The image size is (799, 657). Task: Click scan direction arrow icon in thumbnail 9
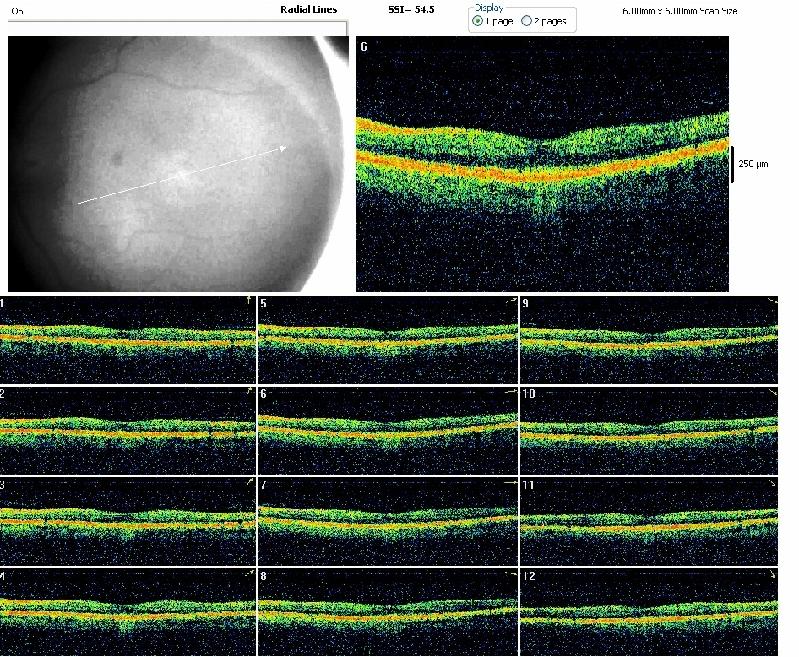click(x=771, y=301)
